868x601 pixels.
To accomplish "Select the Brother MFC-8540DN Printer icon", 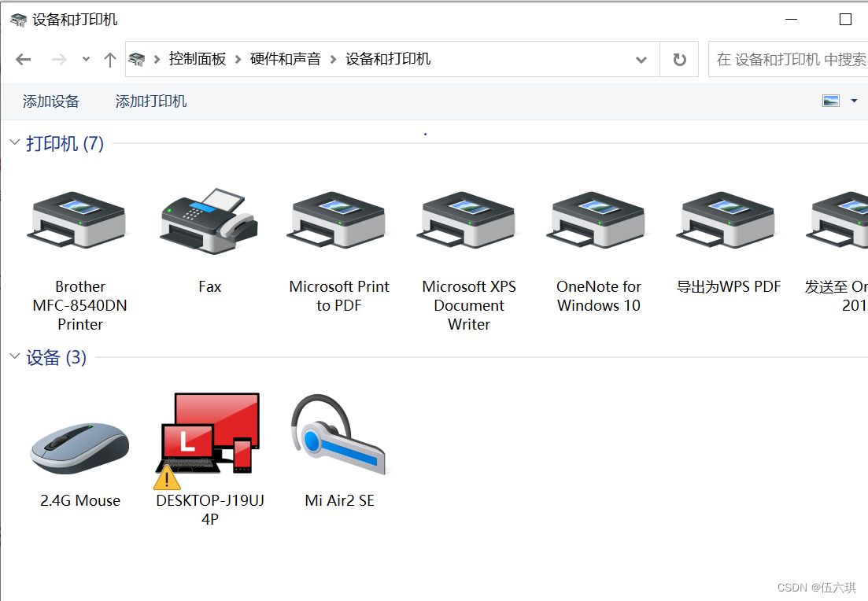I will (79, 219).
